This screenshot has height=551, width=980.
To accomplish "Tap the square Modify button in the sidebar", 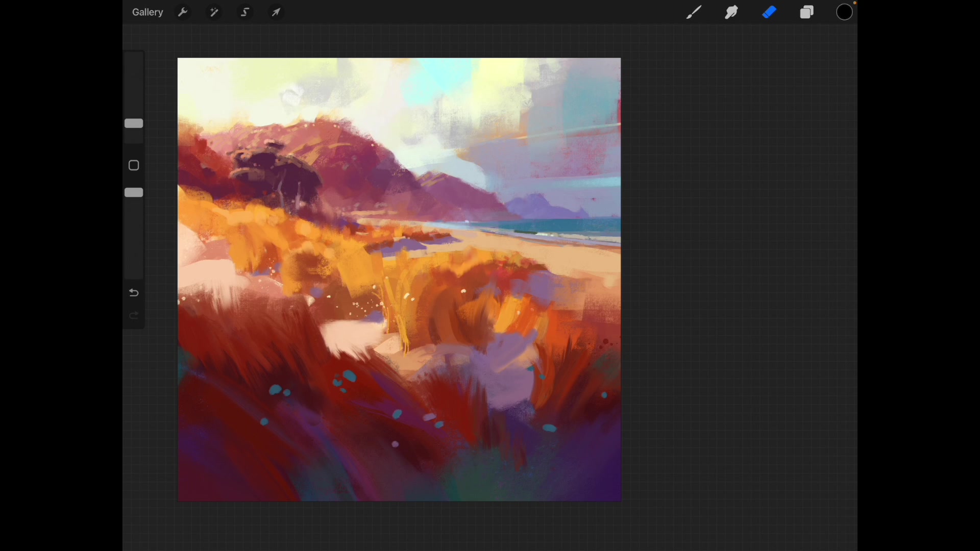I will [x=134, y=165].
